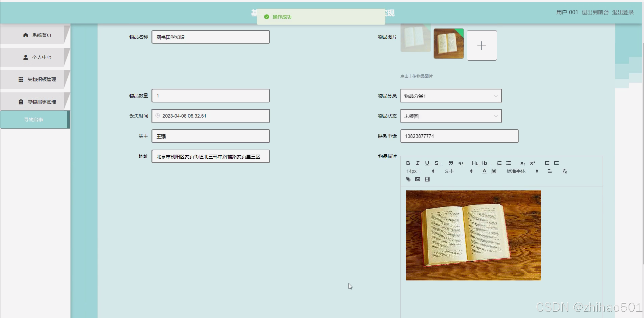
Task: Apply blockquote formatting
Action: point(451,163)
